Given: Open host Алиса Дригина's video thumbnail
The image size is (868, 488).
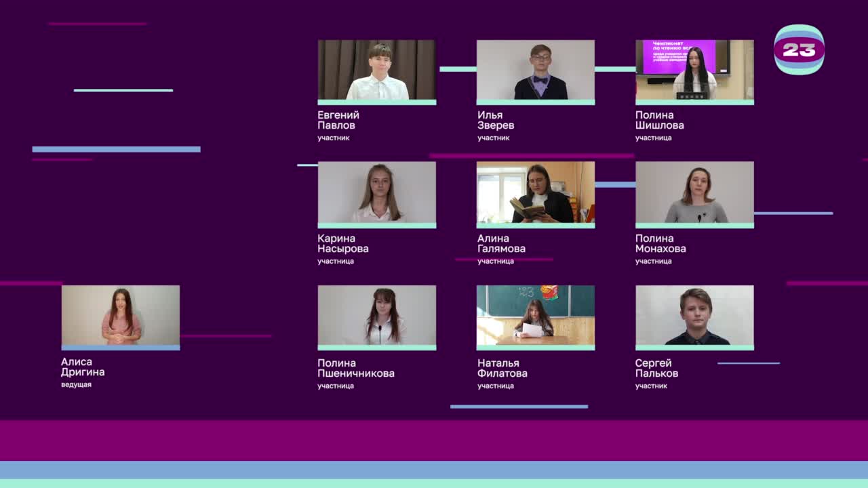Looking at the screenshot, I should pyautogui.click(x=121, y=316).
